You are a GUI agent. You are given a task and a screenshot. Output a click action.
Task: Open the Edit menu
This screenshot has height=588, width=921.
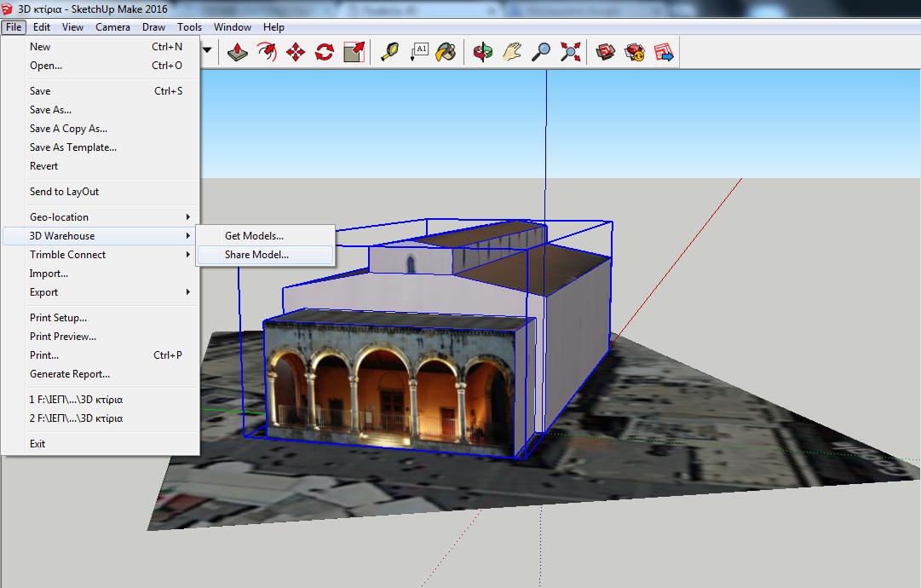click(41, 27)
